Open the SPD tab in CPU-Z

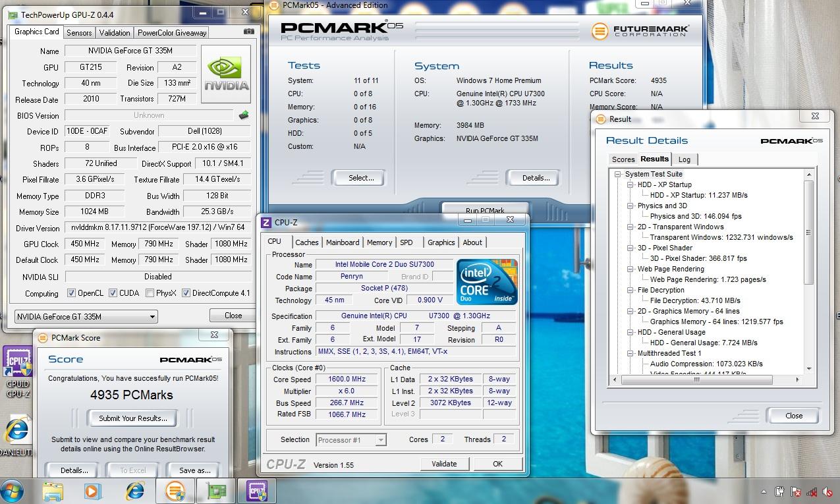pyautogui.click(x=406, y=242)
